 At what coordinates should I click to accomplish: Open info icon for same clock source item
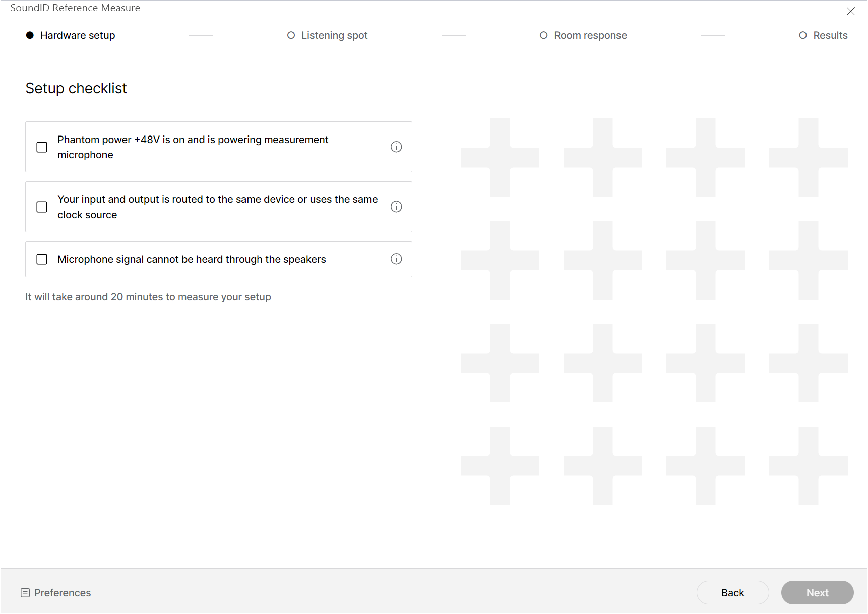[x=396, y=207]
